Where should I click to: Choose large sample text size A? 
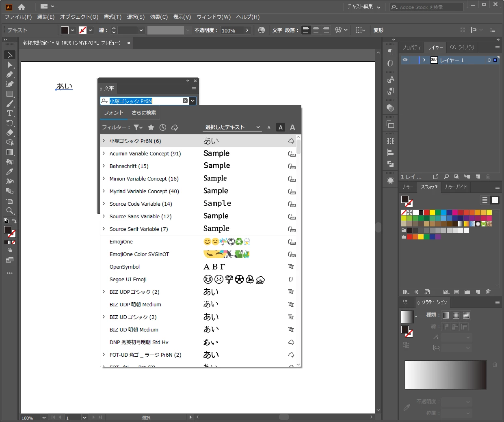pos(292,127)
